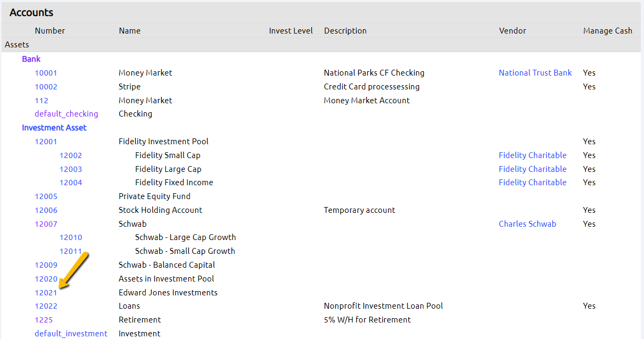
Task: Select the Investment Asset type heading
Action: coord(54,128)
